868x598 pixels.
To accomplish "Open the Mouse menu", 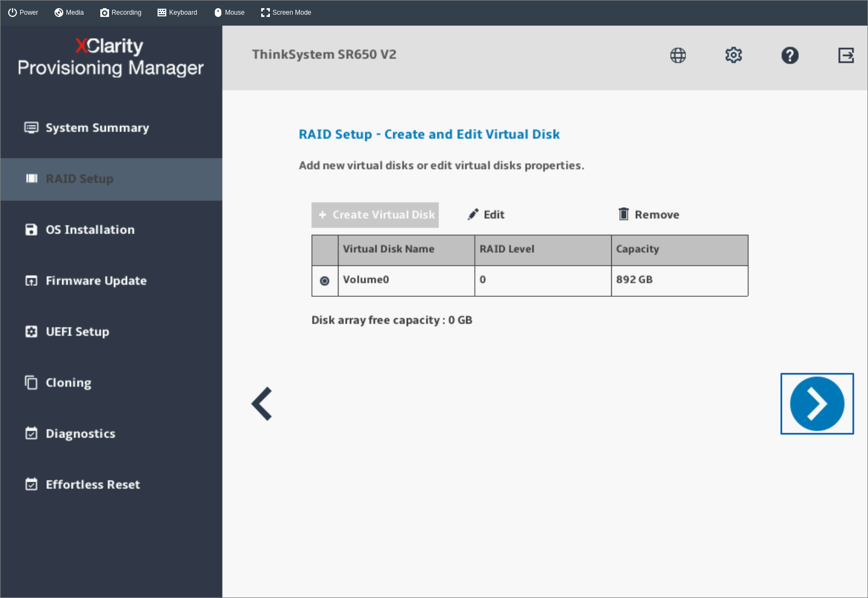I will 229,13.
